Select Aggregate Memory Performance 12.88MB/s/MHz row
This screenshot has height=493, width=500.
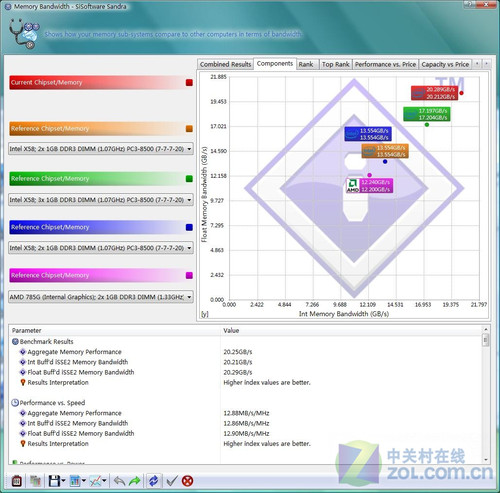click(246, 413)
